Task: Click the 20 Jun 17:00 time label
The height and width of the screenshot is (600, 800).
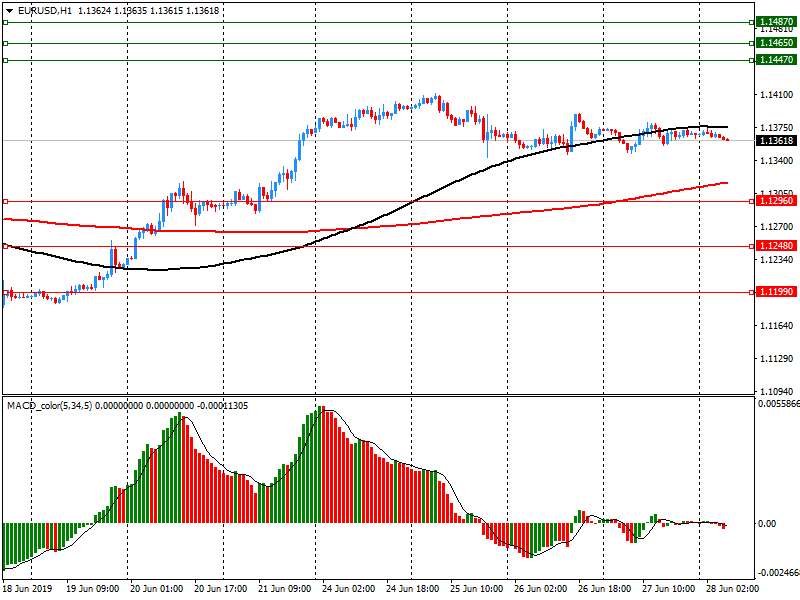Action: click(x=221, y=589)
